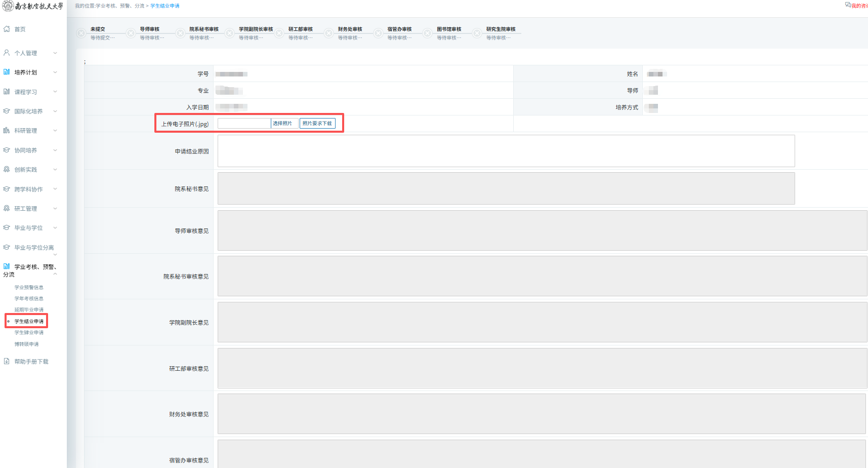This screenshot has width=868, height=468.
Task: Click the home icon beside 首页
Action: tap(7, 29)
